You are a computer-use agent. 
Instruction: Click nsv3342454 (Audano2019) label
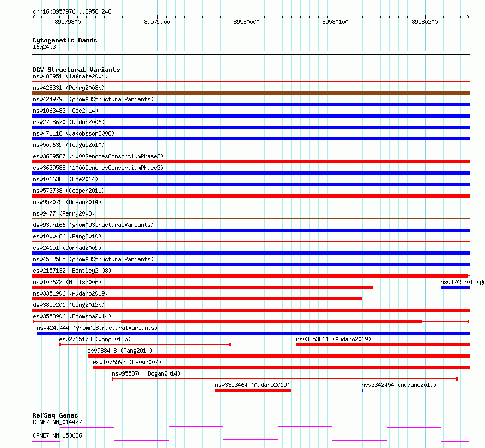point(399,385)
